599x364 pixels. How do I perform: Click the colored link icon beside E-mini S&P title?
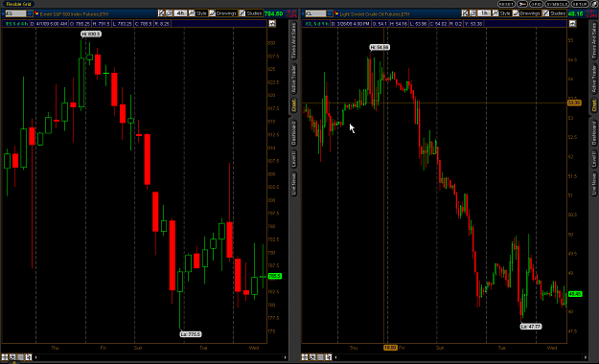(x=36, y=13)
